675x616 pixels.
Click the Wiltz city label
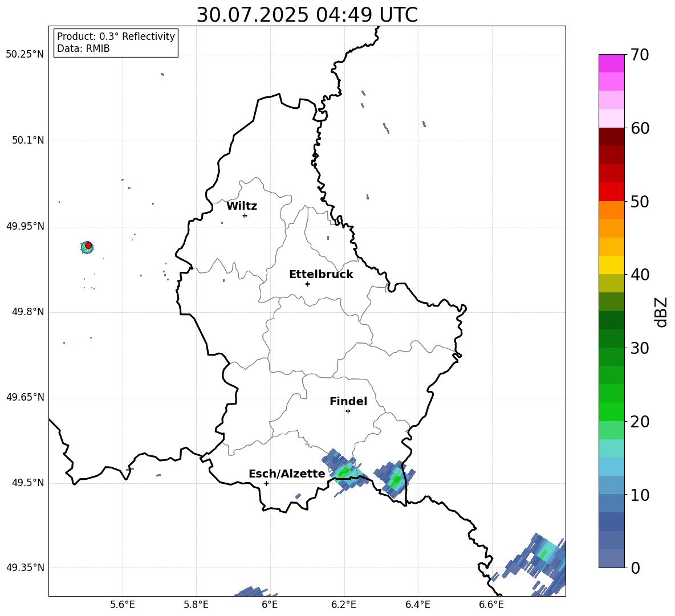tap(242, 206)
